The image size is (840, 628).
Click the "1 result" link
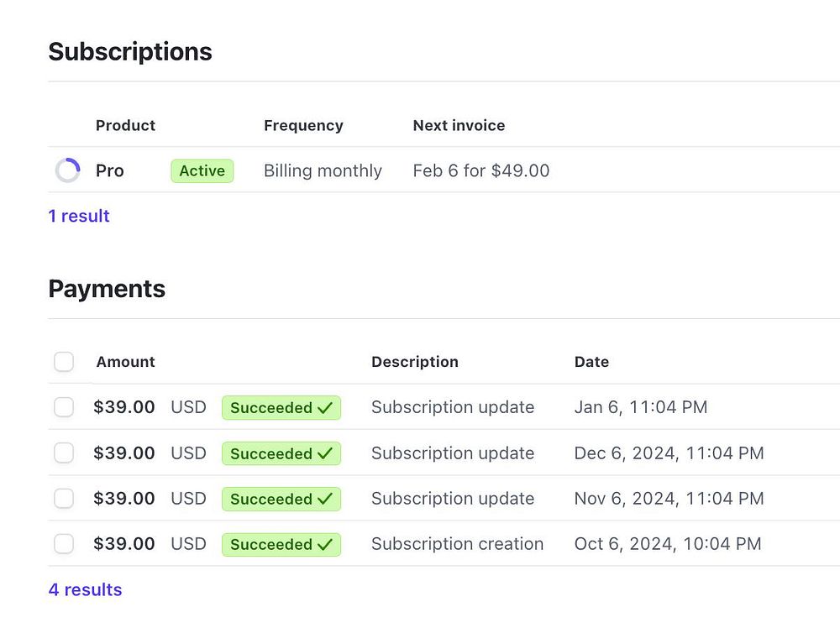coord(79,216)
